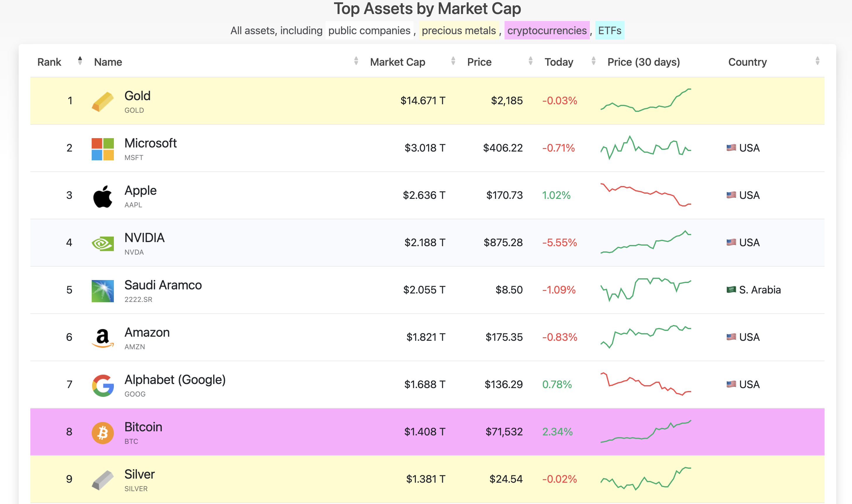
Task: Click the Gold bar icon
Action: coord(102,102)
